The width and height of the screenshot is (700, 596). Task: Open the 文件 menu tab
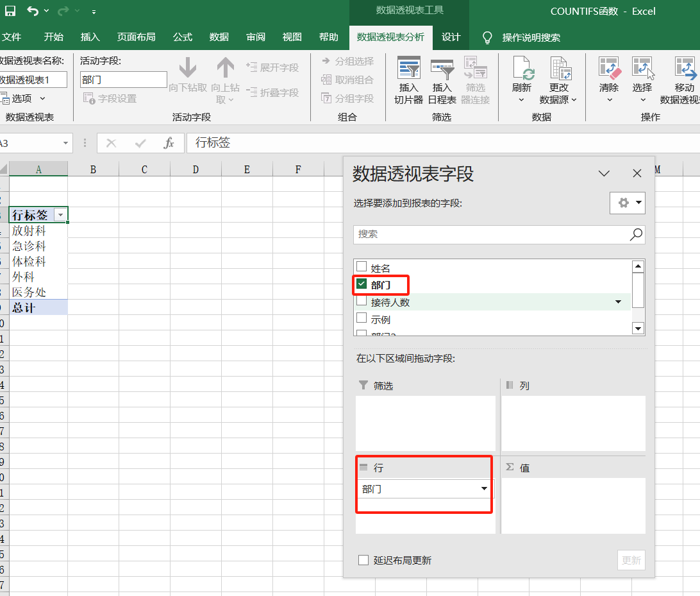tap(12, 37)
